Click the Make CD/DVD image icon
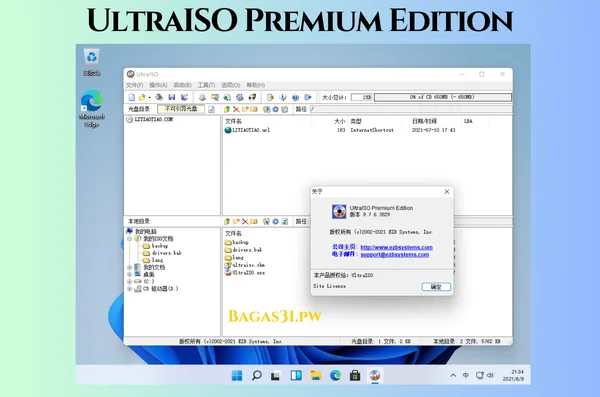This screenshot has height=397, width=600. (202, 97)
